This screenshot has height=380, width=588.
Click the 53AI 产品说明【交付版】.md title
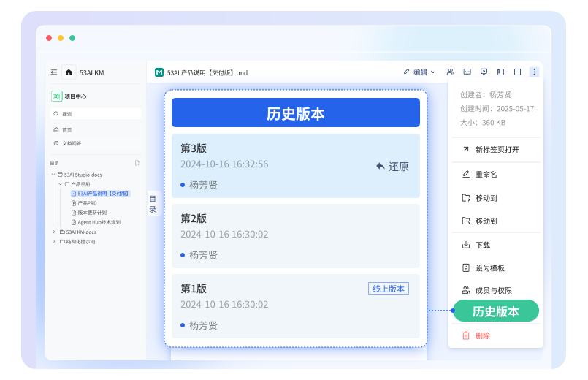click(207, 73)
